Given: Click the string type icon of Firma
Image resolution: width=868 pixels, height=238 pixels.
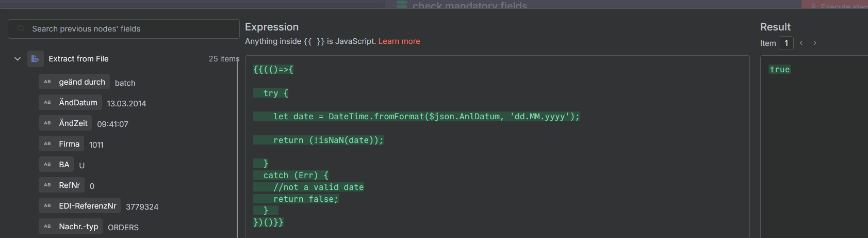Looking at the screenshot, I should 47,144.
